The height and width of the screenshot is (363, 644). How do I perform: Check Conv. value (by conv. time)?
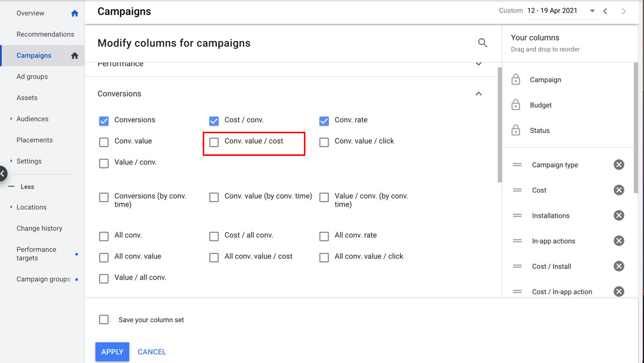click(x=214, y=197)
